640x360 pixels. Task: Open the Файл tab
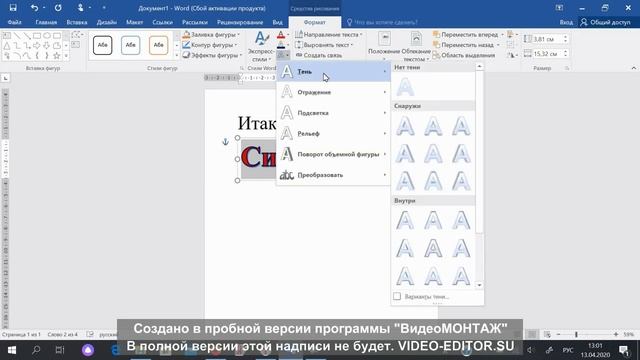pyautogui.click(x=14, y=22)
